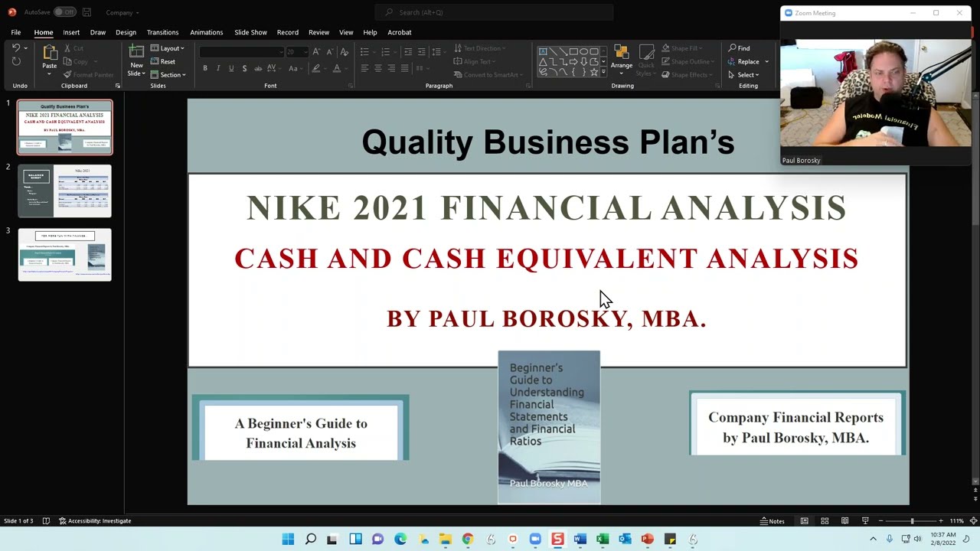Open the Layout dropdown
This screenshot has height=551, width=980.
coord(167,48)
